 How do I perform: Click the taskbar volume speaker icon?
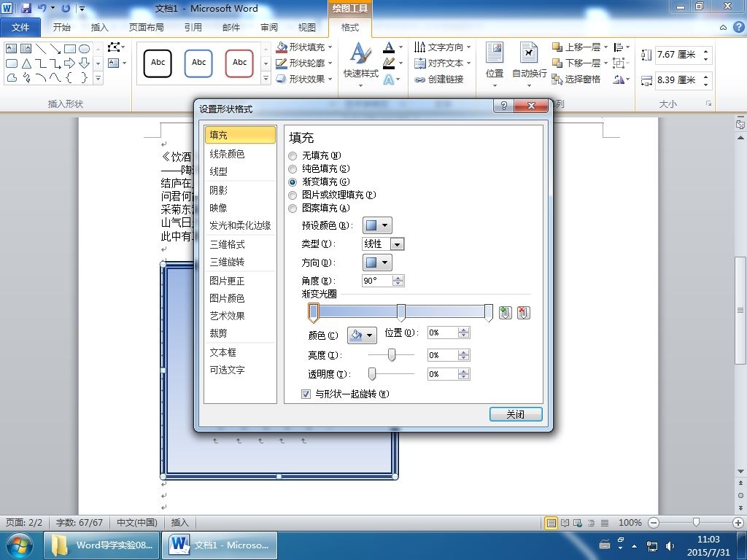coord(670,545)
